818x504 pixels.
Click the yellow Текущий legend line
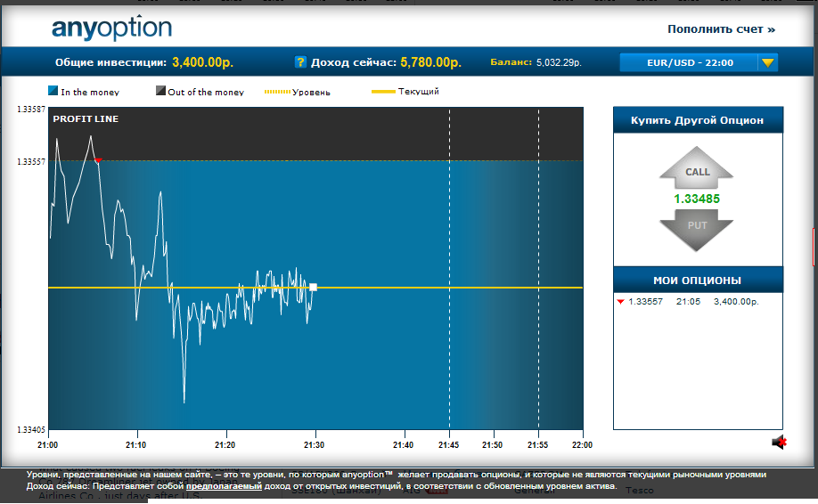click(x=383, y=91)
